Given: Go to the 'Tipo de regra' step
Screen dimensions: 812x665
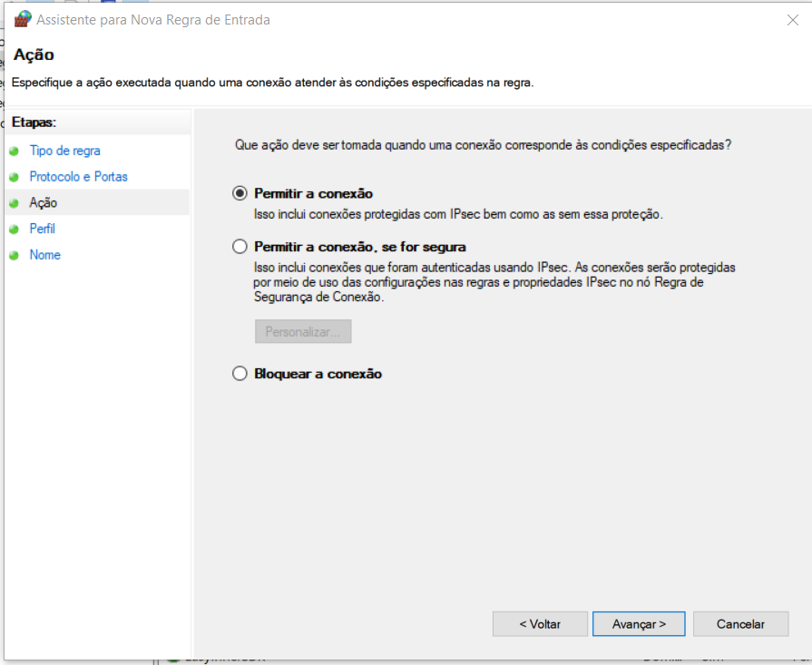Looking at the screenshot, I should coord(64,152).
